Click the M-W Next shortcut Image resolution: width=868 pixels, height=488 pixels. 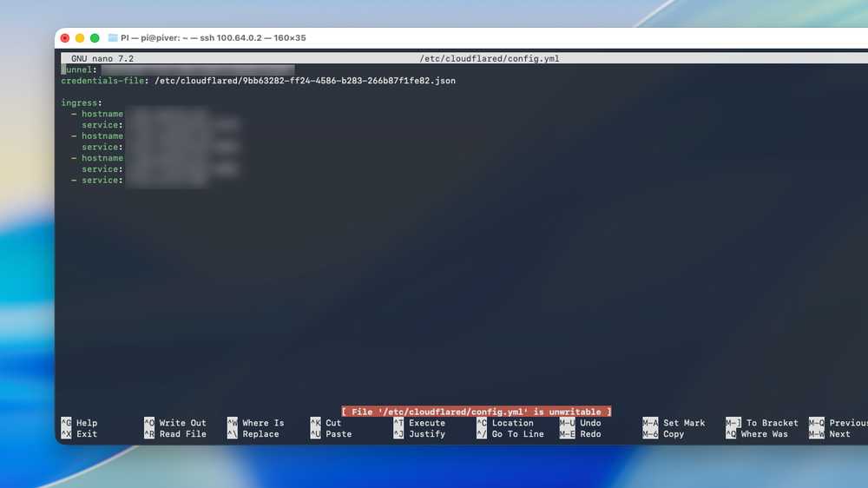click(829, 433)
